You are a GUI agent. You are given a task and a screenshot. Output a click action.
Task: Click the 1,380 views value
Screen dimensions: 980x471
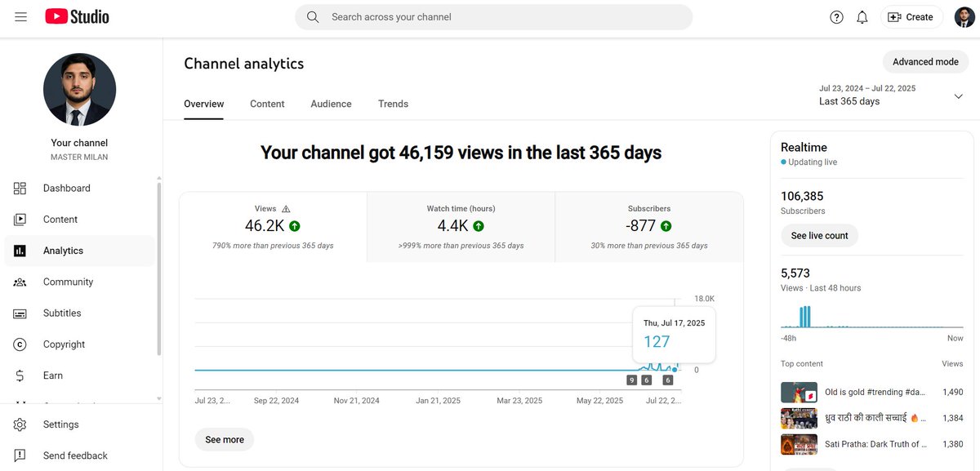tap(952, 444)
